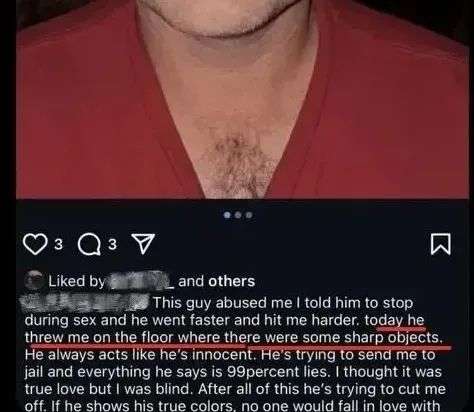Save the post with the bookmark icon
Viewport: 474px width, 412px height.
[x=441, y=244]
